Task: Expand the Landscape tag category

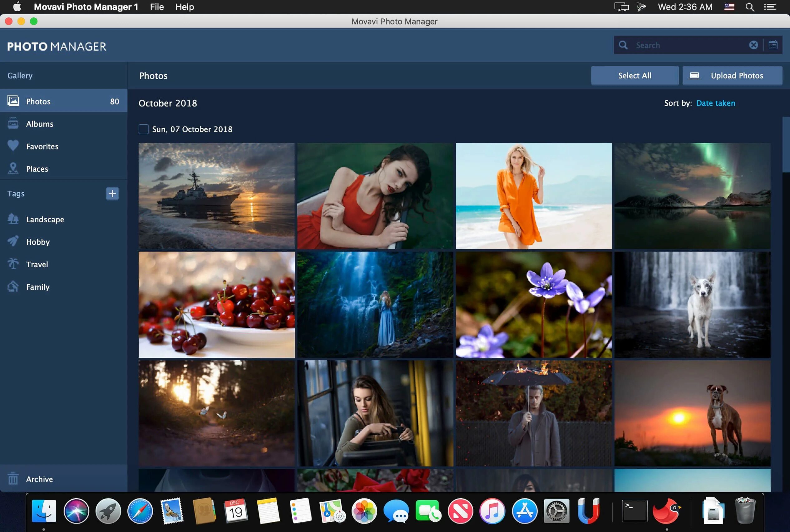Action: [45, 219]
